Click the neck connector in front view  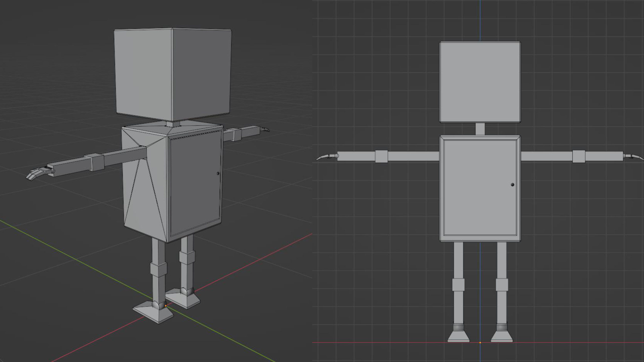(480, 129)
